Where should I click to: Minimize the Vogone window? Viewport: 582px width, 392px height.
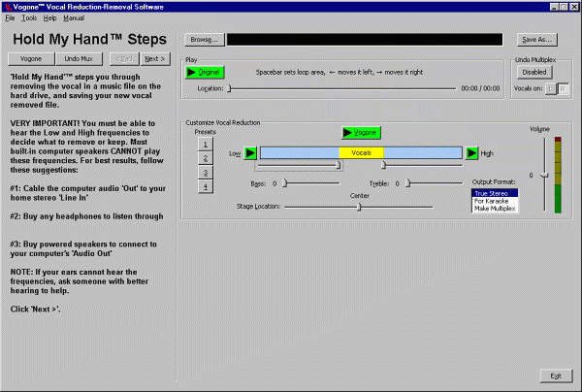pos(554,7)
